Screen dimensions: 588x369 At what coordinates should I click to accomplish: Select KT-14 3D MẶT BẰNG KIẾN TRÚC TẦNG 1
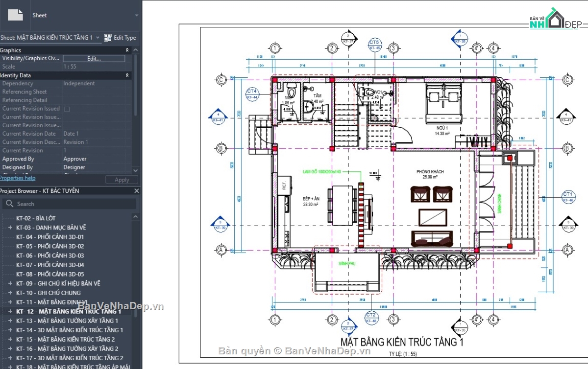click(70, 330)
